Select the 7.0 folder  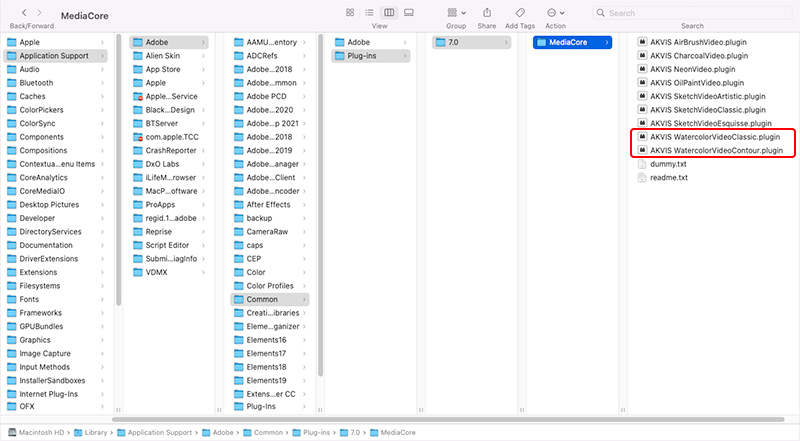(471, 42)
